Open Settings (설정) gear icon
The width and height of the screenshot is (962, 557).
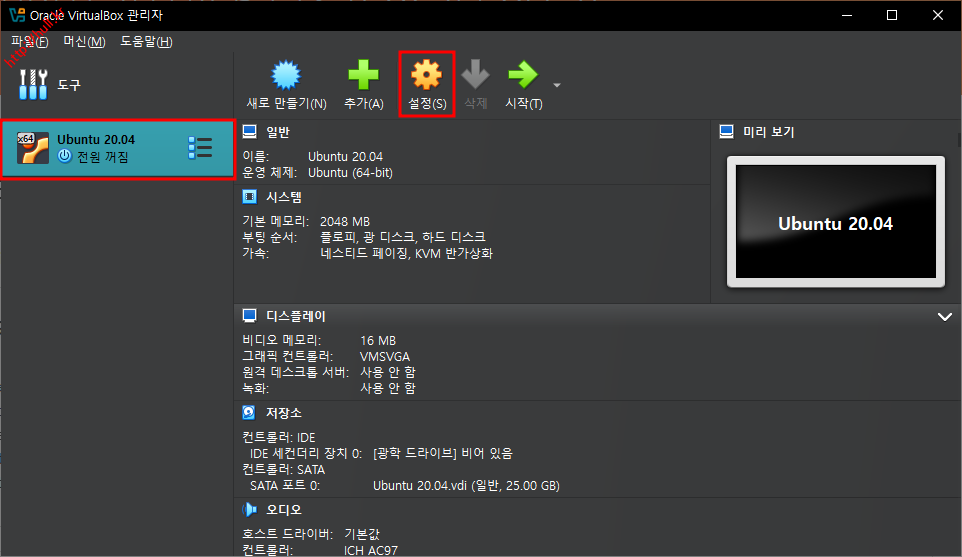coord(426,75)
